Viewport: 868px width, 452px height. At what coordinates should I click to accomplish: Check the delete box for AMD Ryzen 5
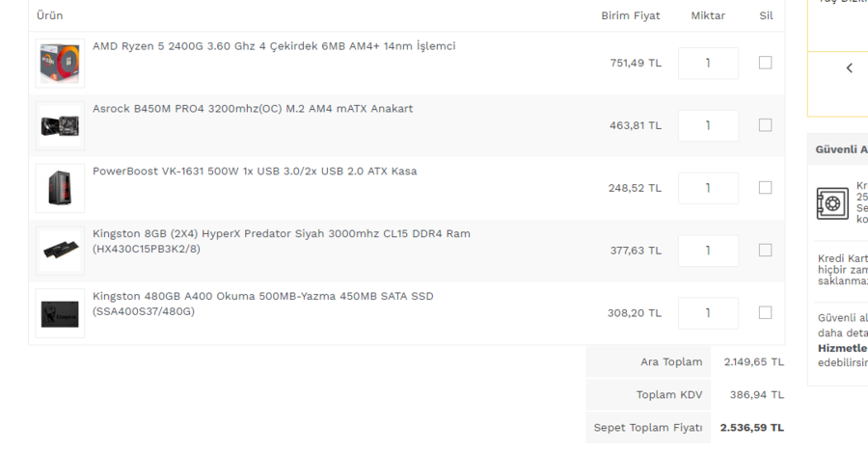pyautogui.click(x=766, y=63)
